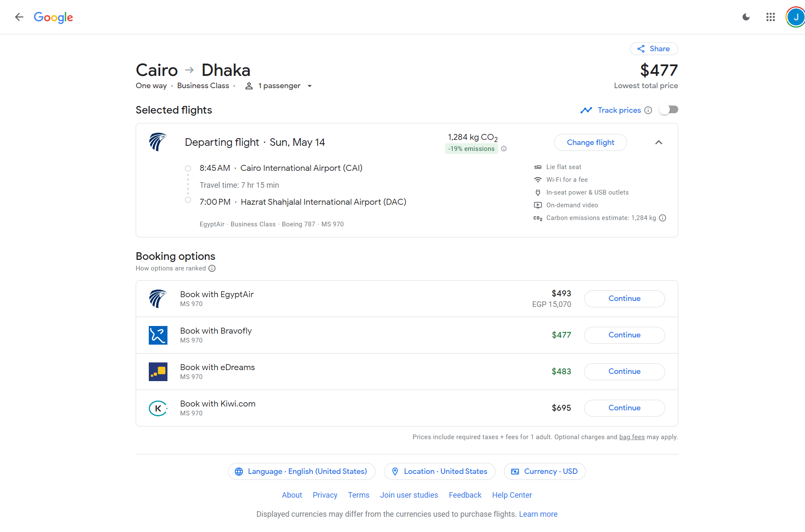Click carbon emissions estimate info icon

(x=663, y=218)
